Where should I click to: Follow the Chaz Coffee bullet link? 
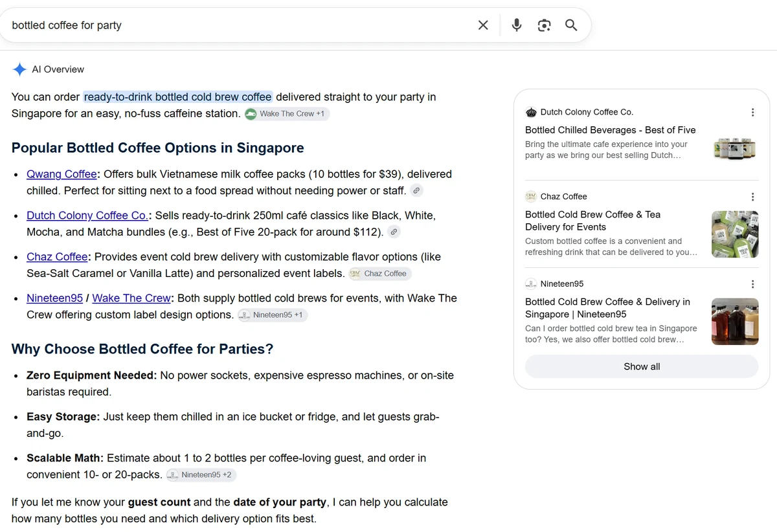point(57,257)
